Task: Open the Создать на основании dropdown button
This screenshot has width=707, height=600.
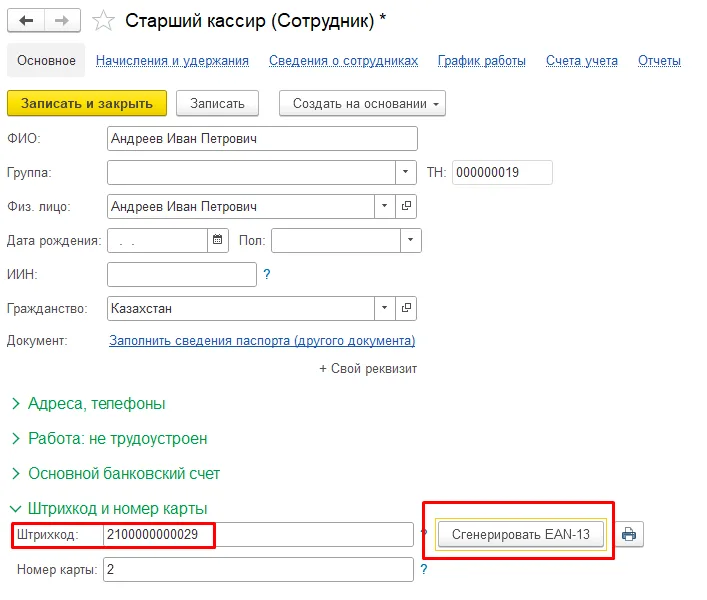Action: pos(362,103)
